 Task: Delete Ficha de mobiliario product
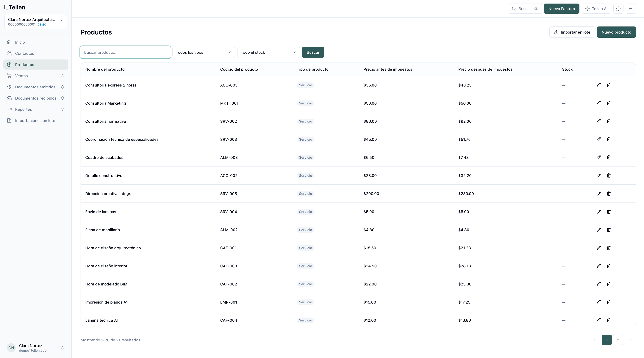[x=609, y=230]
